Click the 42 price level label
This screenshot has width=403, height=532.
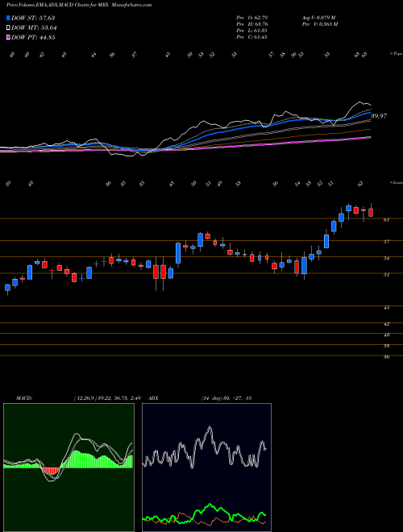[x=386, y=324]
